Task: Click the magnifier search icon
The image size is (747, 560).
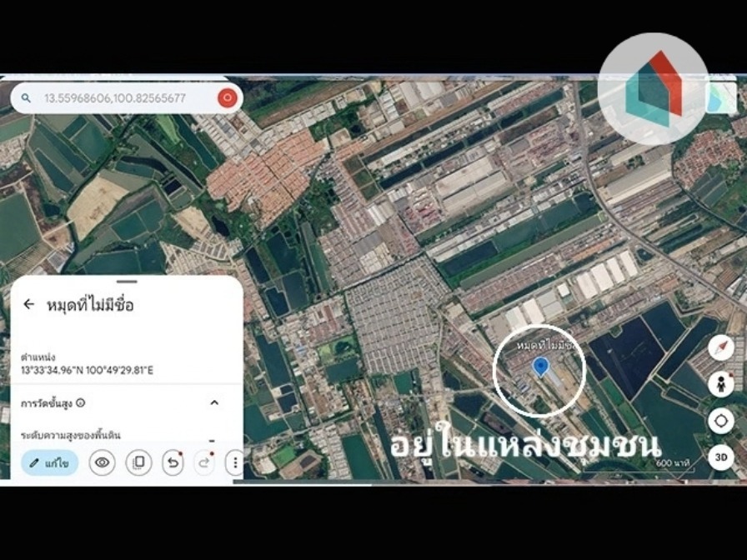Action: [x=26, y=98]
